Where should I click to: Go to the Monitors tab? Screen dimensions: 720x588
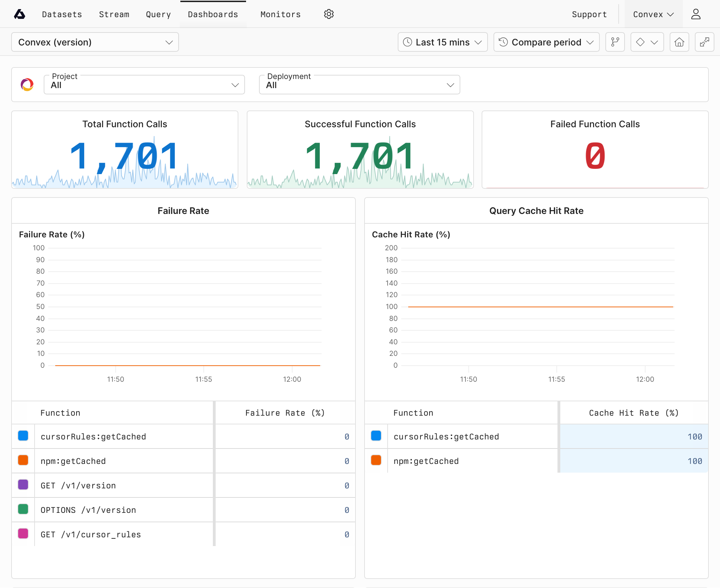(x=280, y=14)
